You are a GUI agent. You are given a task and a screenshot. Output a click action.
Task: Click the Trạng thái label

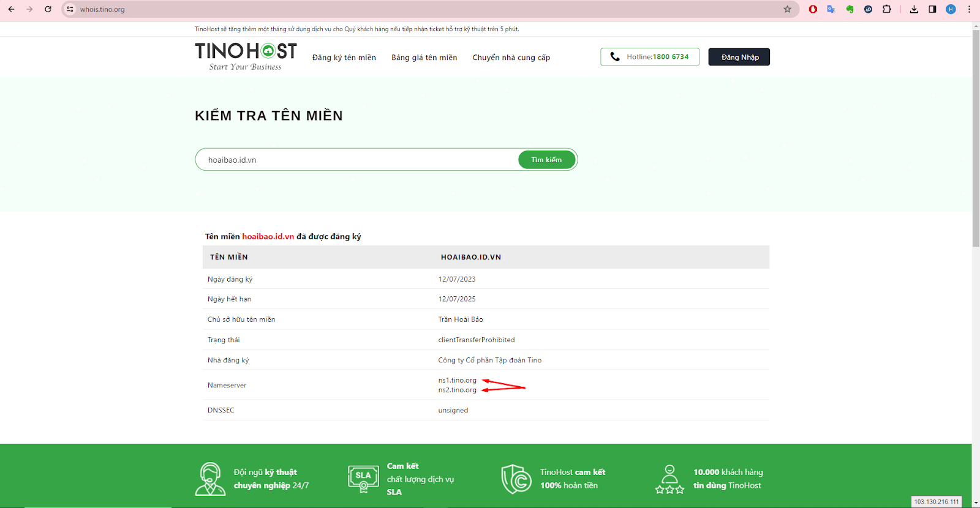pyautogui.click(x=224, y=340)
